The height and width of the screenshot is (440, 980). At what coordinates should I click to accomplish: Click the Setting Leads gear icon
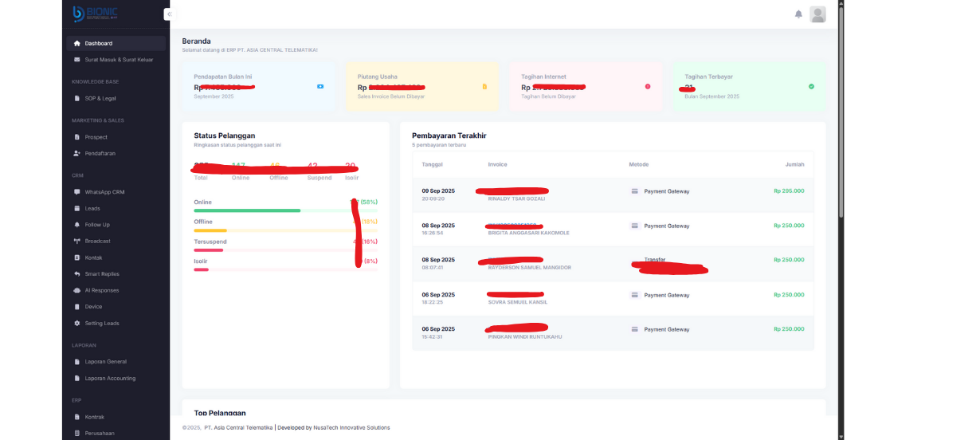click(76, 323)
